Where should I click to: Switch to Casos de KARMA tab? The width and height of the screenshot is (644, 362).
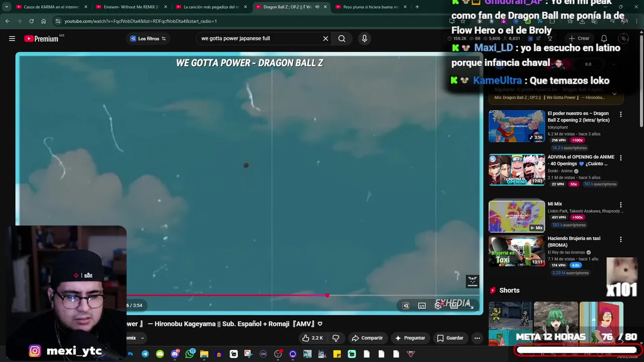(x=51, y=7)
